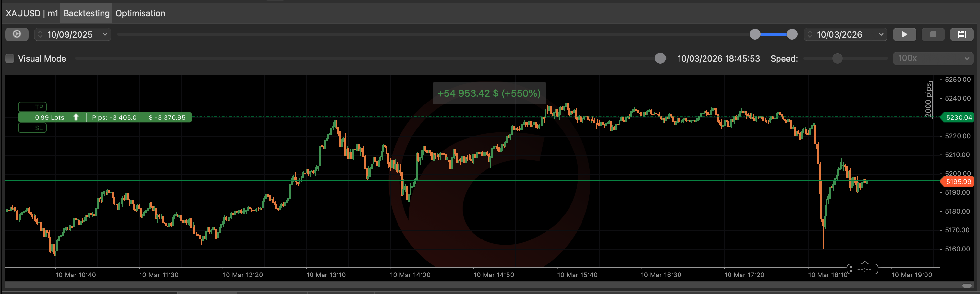This screenshot has height=294, width=980.
Task: Click the floppy disk save icon
Action: 962,35
